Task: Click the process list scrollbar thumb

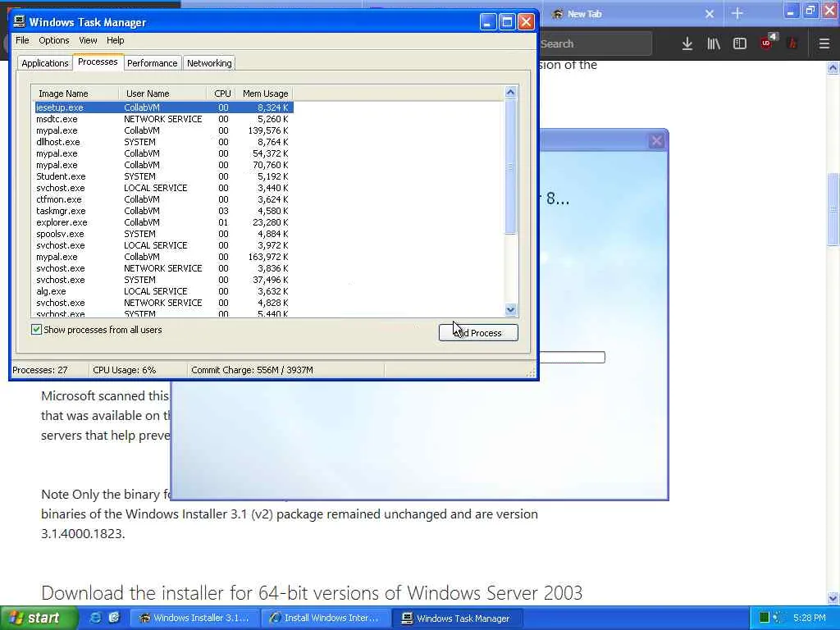Action: click(510, 167)
